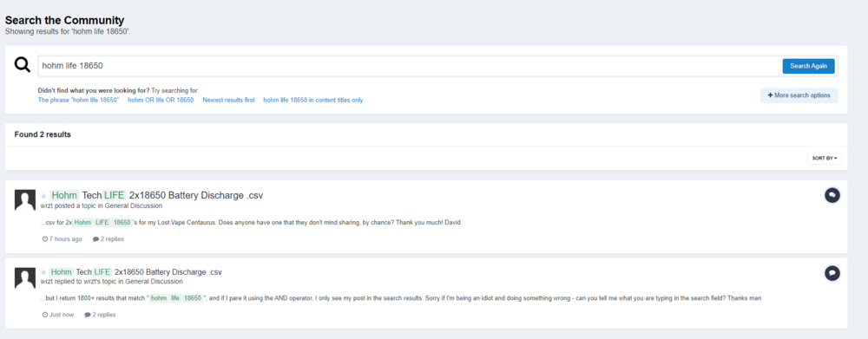Click the star icon beside first result title

pyautogui.click(x=43, y=196)
